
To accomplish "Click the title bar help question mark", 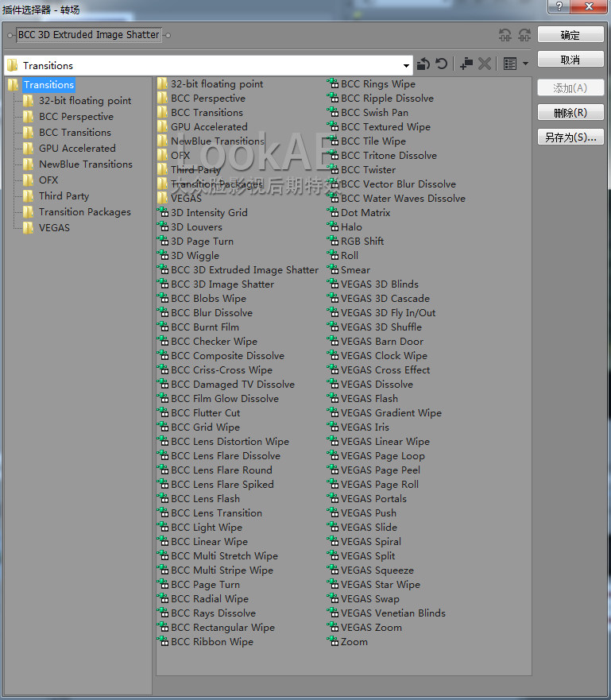I will pyautogui.click(x=559, y=6).
